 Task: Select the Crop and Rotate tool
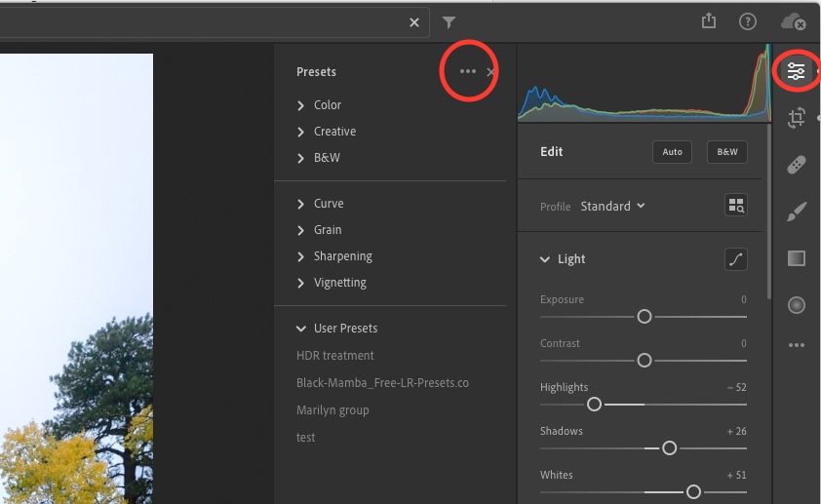tap(796, 118)
